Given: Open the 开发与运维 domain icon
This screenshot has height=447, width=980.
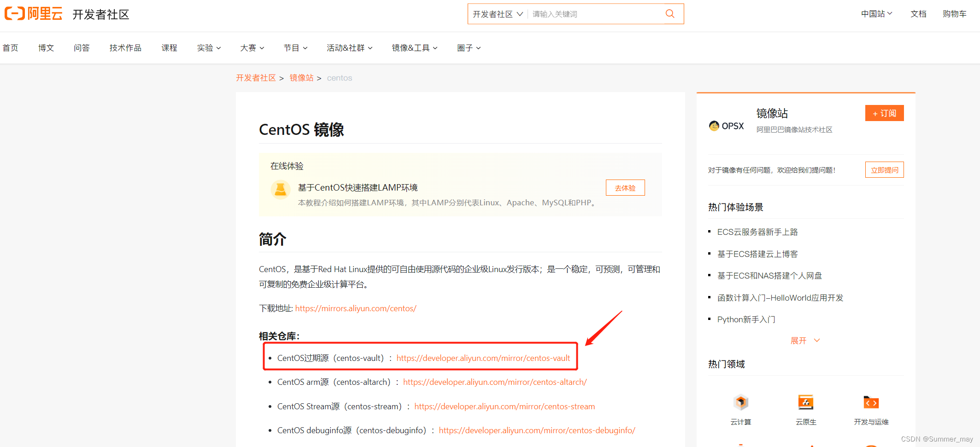Looking at the screenshot, I should (871, 403).
